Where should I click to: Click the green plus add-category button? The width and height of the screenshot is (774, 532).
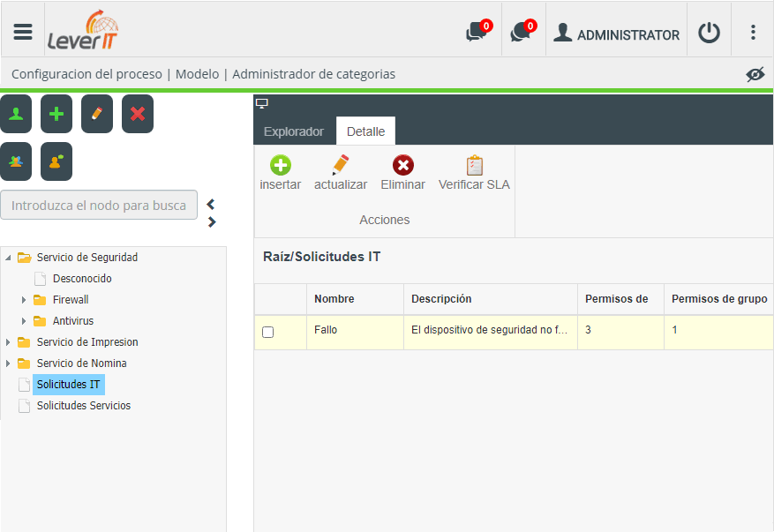(x=56, y=114)
